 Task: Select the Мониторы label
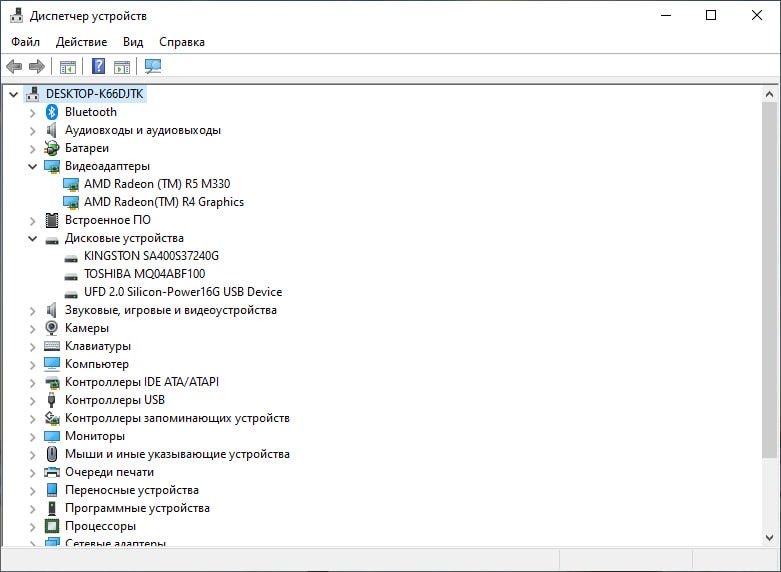coord(95,436)
